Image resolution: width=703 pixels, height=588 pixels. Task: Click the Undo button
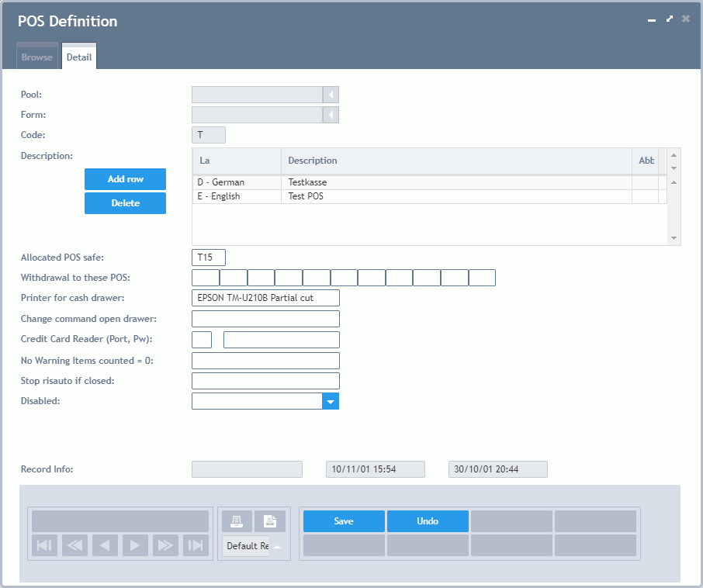428,521
